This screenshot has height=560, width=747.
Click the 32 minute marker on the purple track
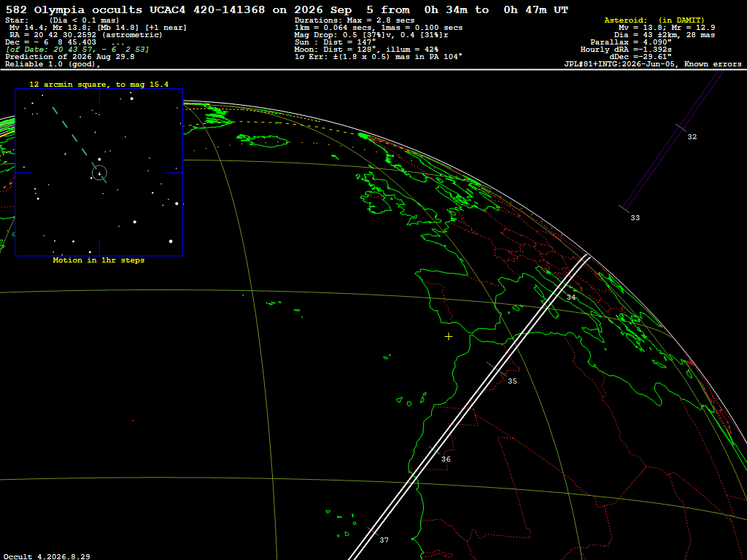[x=692, y=136]
